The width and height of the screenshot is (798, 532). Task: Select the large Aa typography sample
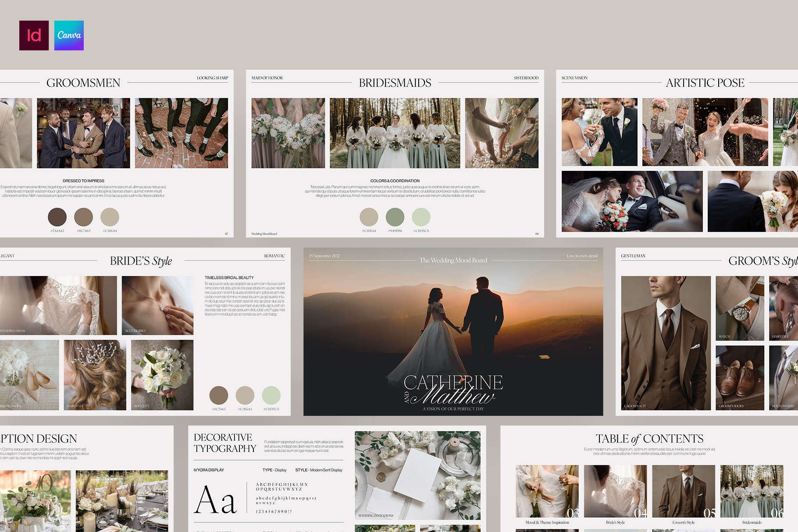215,499
